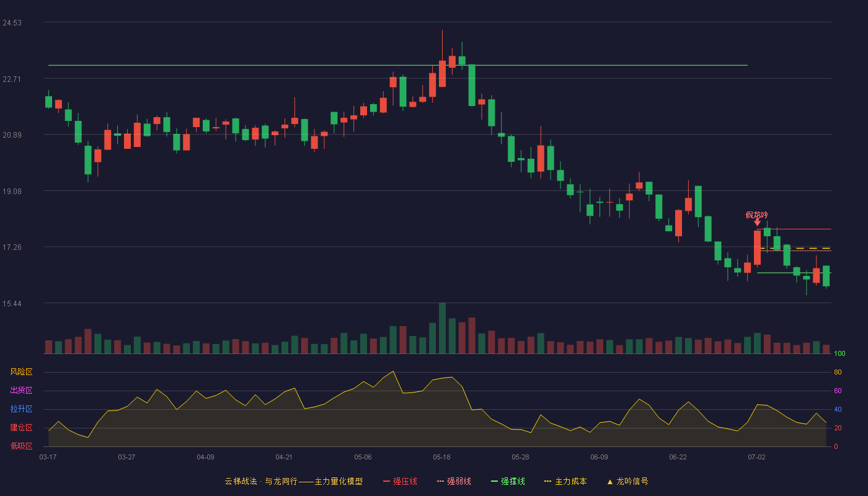Click the 假龙吟 red arrow signal marker
The height and width of the screenshot is (496, 868).
click(x=757, y=223)
